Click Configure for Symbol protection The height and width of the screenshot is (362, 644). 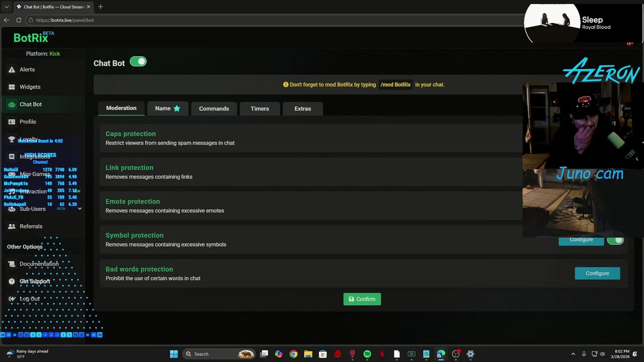coord(581,240)
